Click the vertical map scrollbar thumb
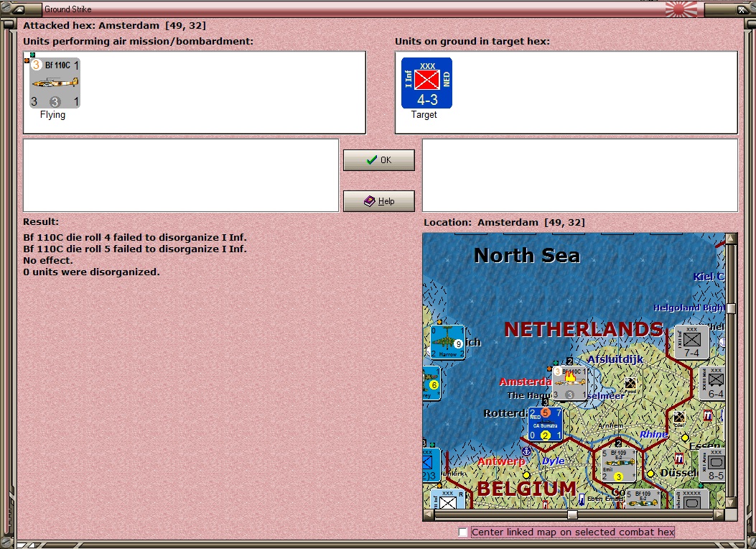Screen dimensions: 756x549 [x=731, y=309]
